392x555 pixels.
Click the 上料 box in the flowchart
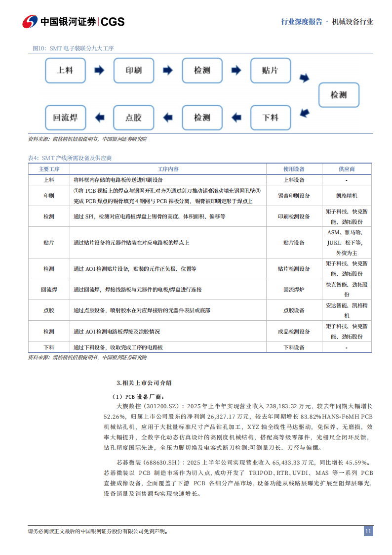[65, 71]
